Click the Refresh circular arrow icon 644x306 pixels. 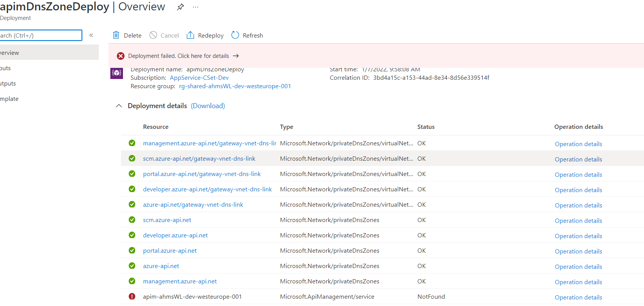tap(235, 35)
